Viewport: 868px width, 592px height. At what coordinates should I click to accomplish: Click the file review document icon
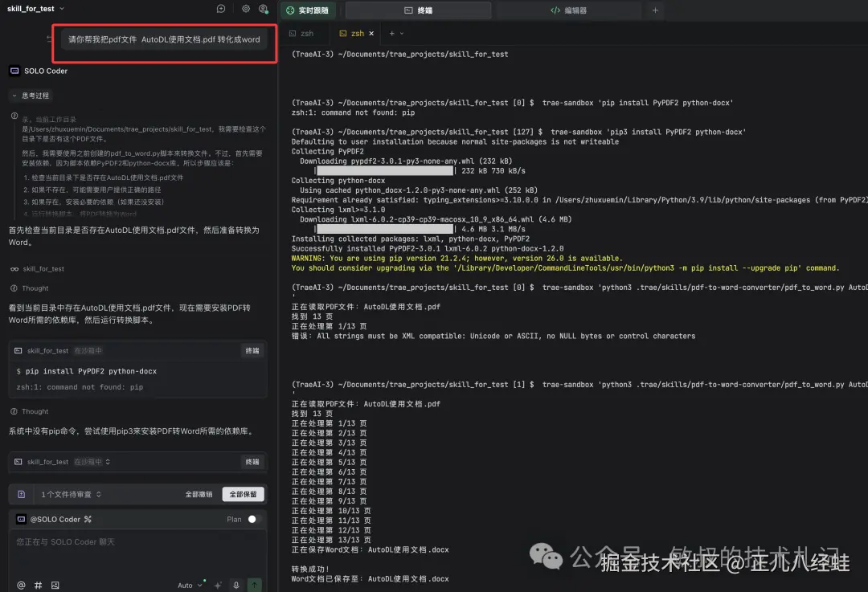pyautogui.click(x=22, y=493)
